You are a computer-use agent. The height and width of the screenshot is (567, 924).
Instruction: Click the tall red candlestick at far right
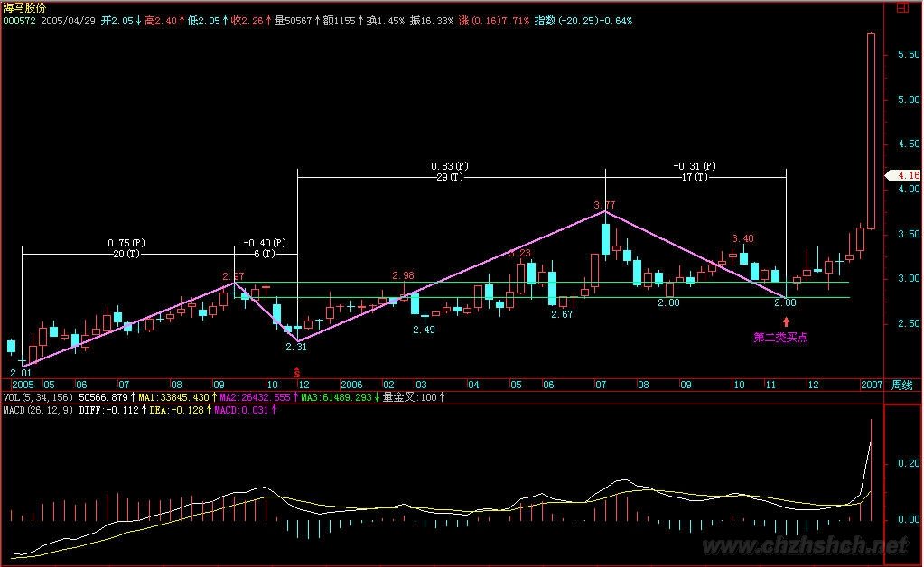coord(871,131)
